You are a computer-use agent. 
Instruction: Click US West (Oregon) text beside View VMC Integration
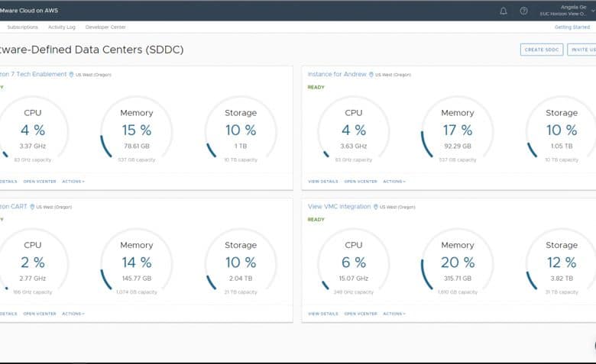pyautogui.click(x=397, y=208)
